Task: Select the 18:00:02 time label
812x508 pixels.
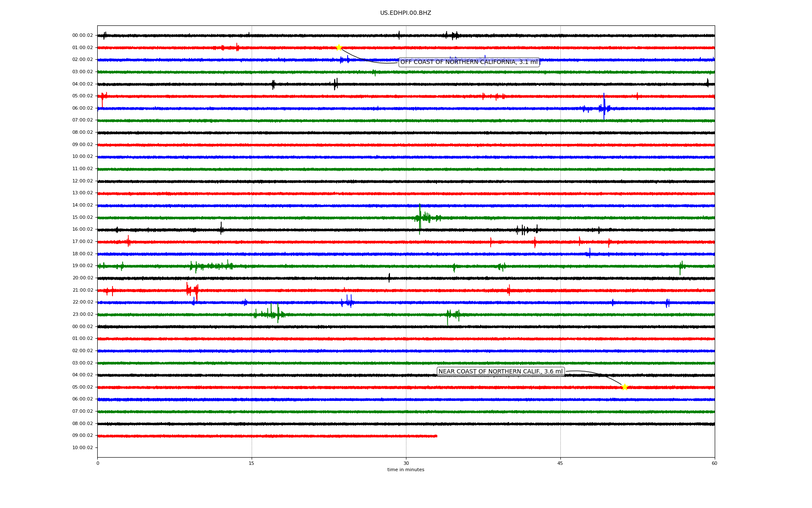Action: point(82,254)
